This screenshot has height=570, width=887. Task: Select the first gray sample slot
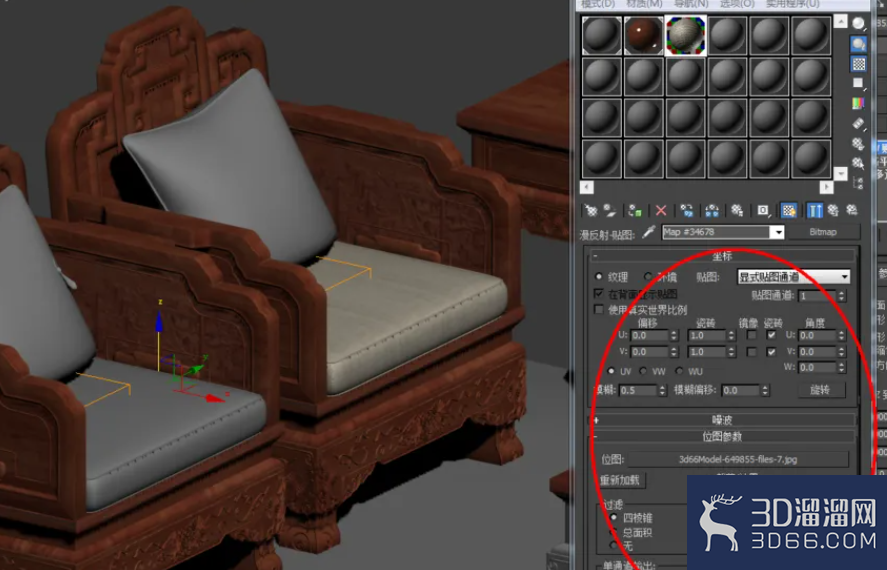click(x=602, y=35)
